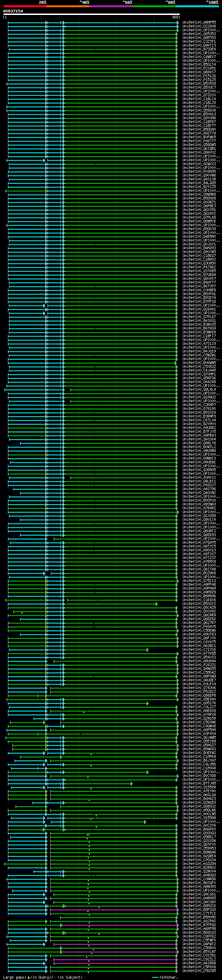This screenshot has width=222, height=980.
Task: Select hit UniRef100_Q8MTM3
Action: click(x=199, y=38)
